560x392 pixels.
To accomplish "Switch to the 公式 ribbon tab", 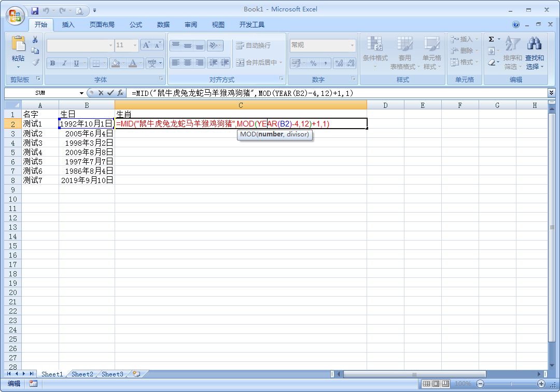I will [x=136, y=24].
